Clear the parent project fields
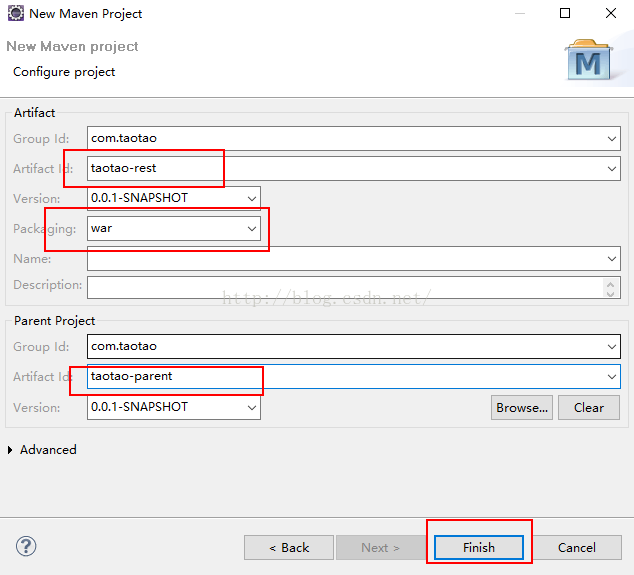Screen dimensions: 634x575 tap(589, 408)
